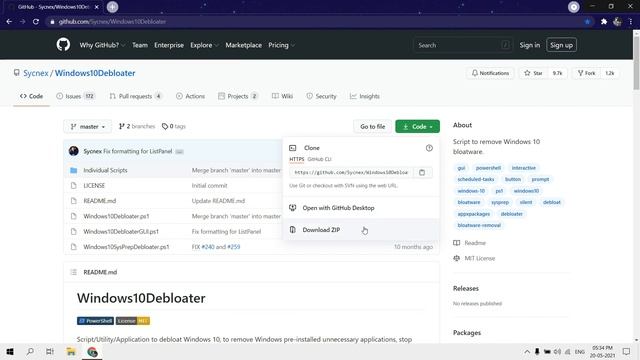Click the Sign up button

(x=561, y=45)
